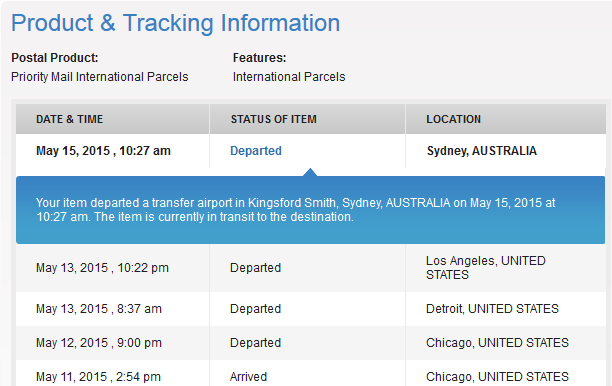Choose the Sydney, AUSTRALIA location cell

click(482, 151)
